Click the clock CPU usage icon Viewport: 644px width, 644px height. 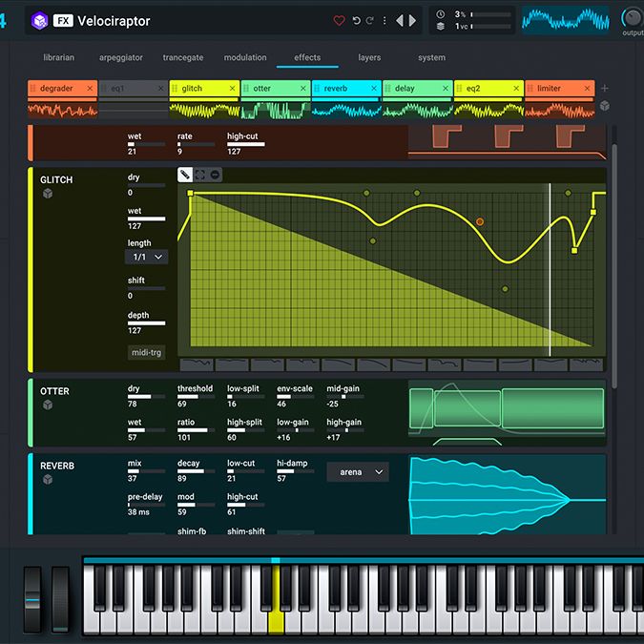tap(440, 14)
